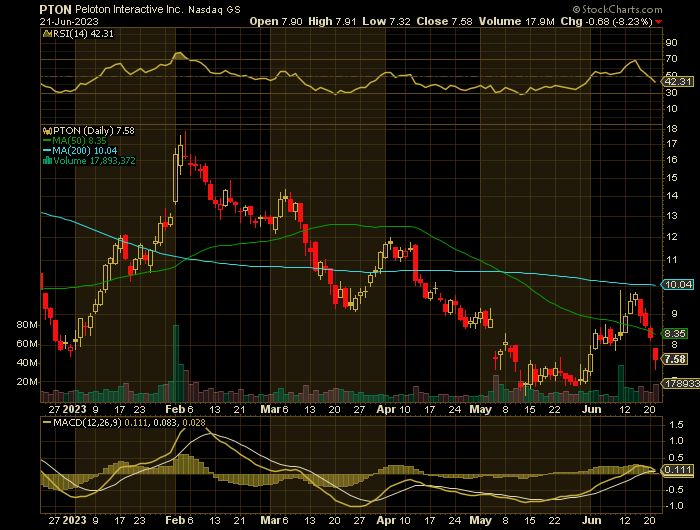The width and height of the screenshot is (700, 530).
Task: Click the PTON ticker symbol in title
Action: pos(55,9)
